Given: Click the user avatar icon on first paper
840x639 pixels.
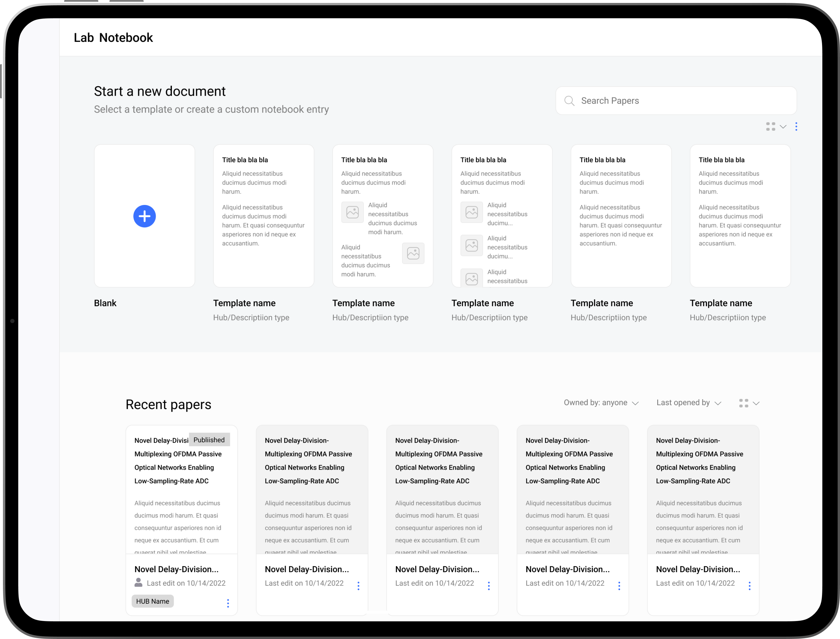Looking at the screenshot, I should coord(138,582).
